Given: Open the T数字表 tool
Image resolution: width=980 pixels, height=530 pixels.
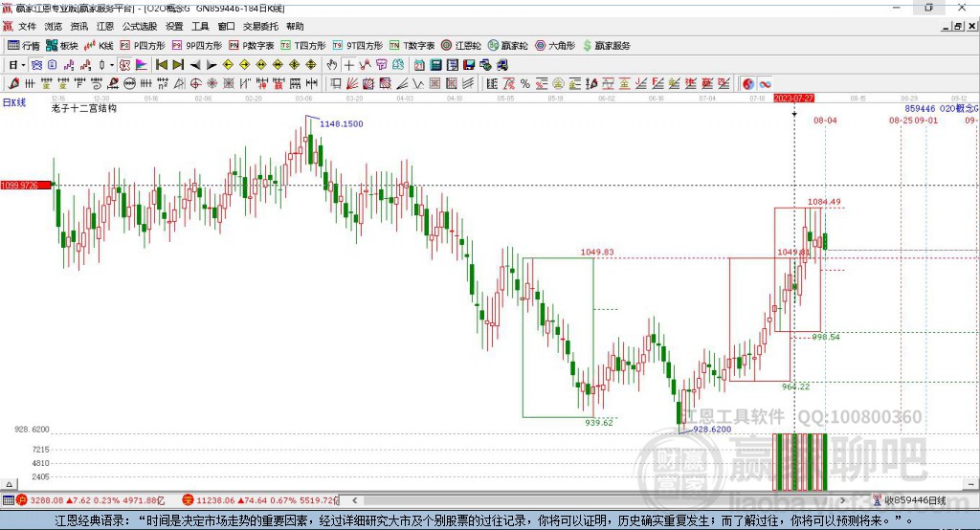Looking at the screenshot, I should pyautogui.click(x=412, y=46).
